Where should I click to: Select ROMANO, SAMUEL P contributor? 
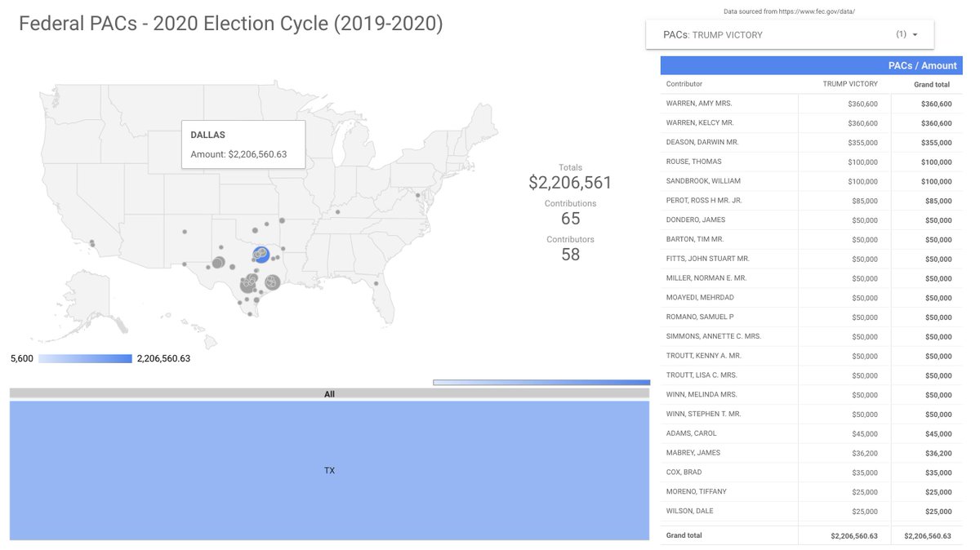700,317
